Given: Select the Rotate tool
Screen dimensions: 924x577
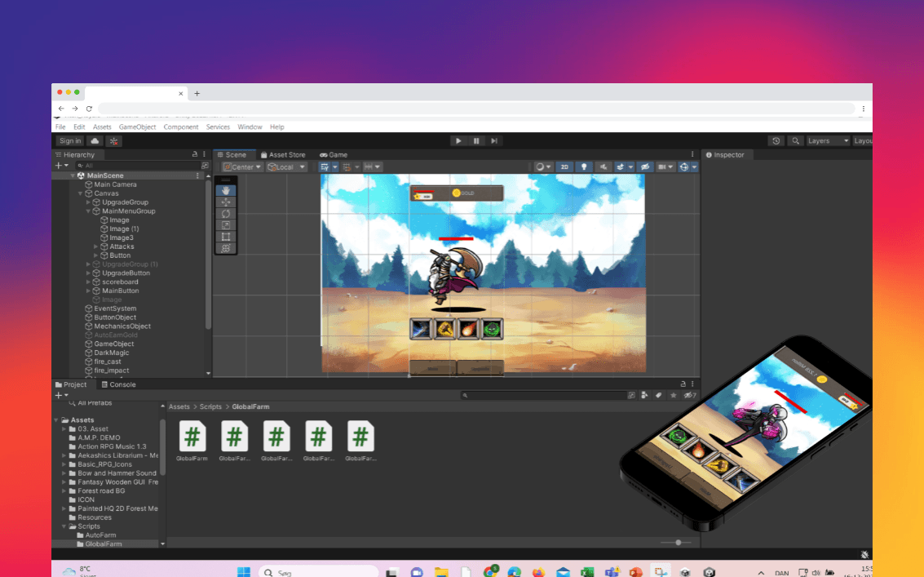Looking at the screenshot, I should point(226,214).
